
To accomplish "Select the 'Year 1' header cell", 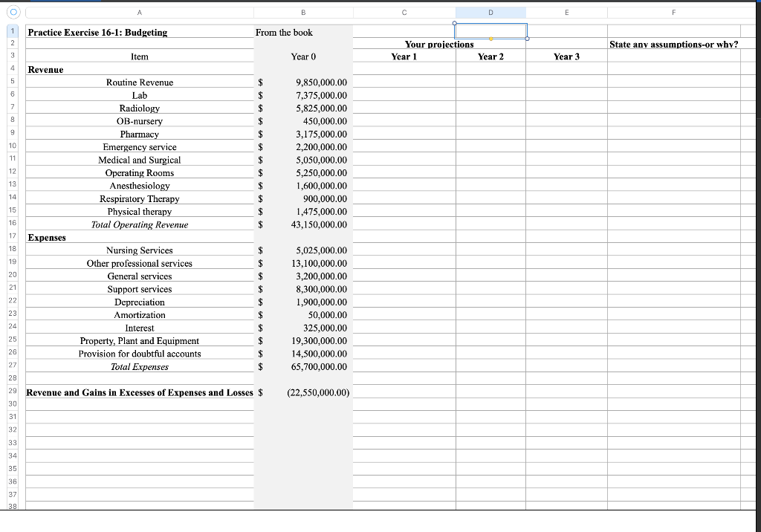I will coord(404,56).
